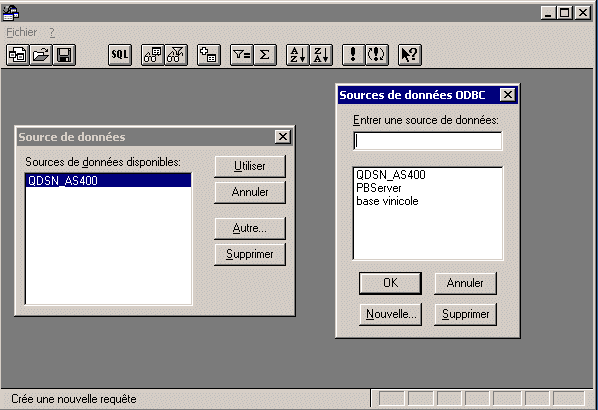Show the SQL statement view
598x410 pixels.
tap(120, 55)
